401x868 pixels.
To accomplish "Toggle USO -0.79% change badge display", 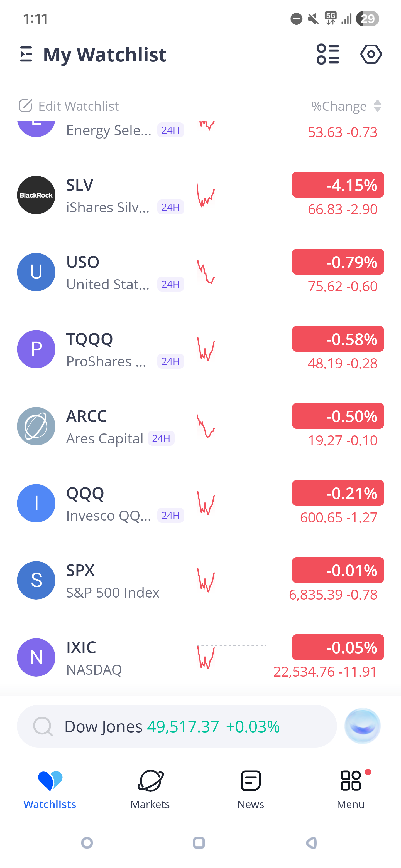I will point(338,262).
